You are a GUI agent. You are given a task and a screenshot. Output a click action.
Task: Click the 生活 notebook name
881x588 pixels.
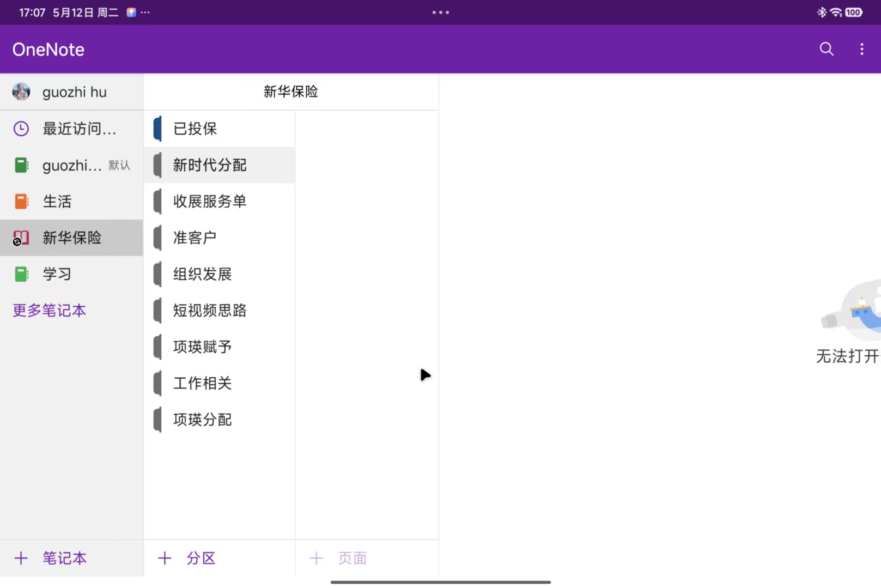(x=57, y=202)
